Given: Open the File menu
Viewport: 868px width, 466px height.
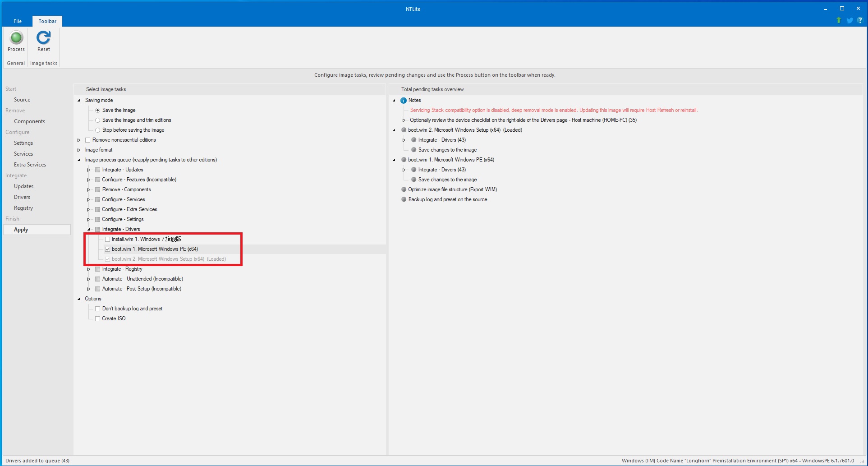Looking at the screenshot, I should 18,21.
